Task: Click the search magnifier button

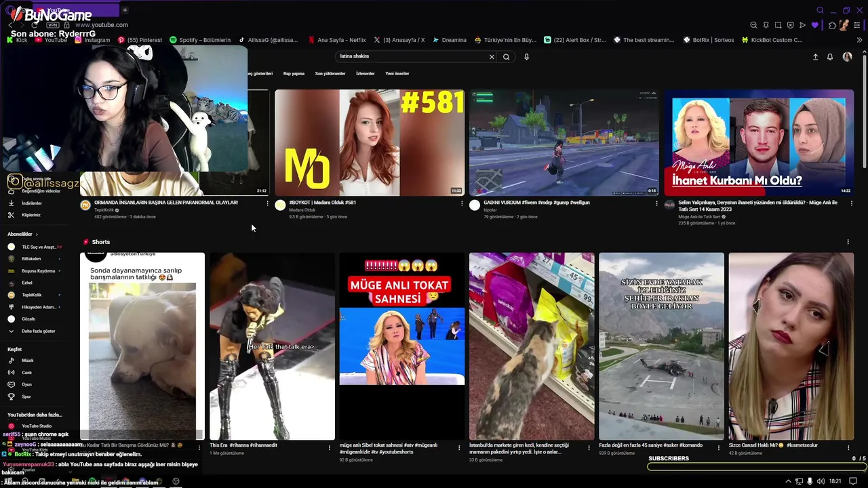Action: (506, 57)
